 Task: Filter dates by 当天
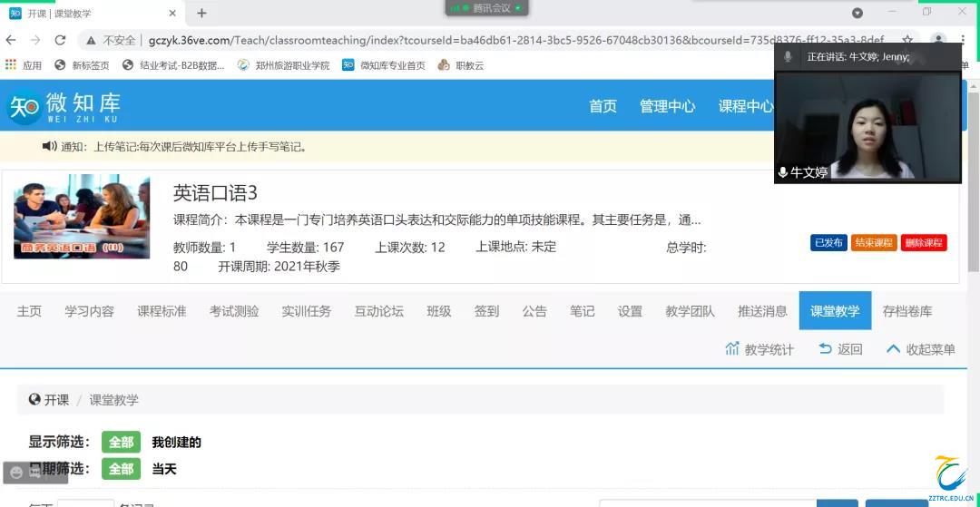click(x=164, y=469)
